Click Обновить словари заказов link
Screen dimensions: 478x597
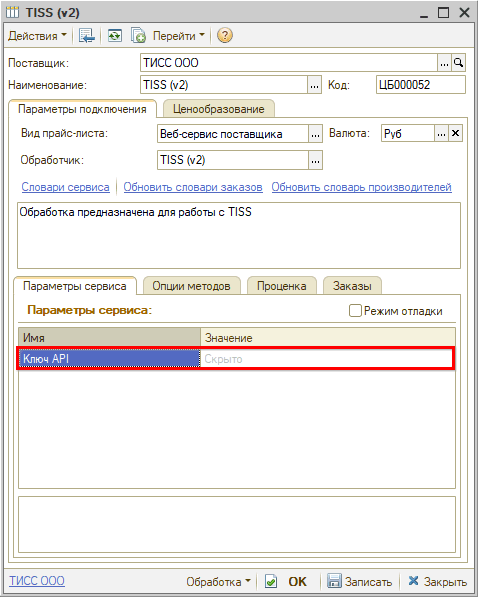(193, 187)
